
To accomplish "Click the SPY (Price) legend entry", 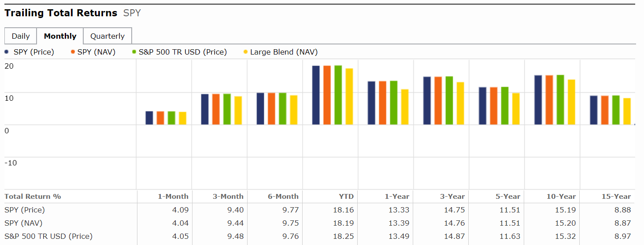I will (x=29, y=52).
